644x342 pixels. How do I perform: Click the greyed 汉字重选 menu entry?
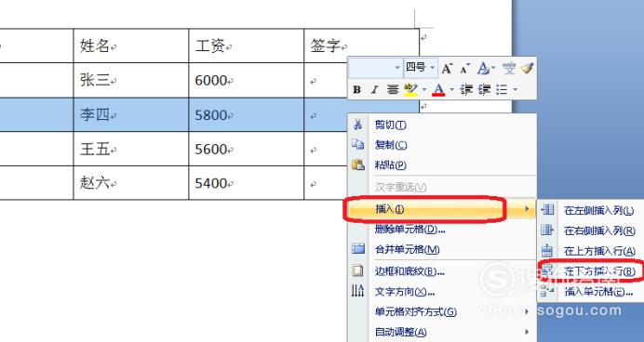(442, 188)
